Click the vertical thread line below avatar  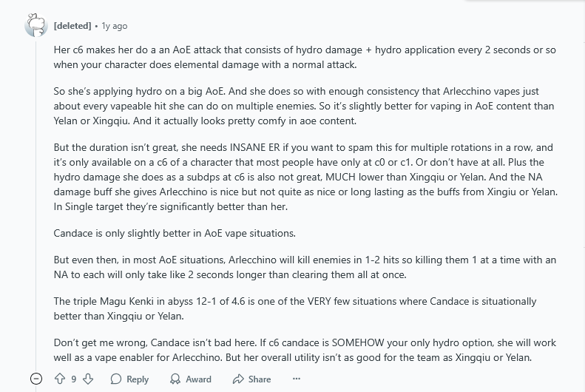point(36,205)
